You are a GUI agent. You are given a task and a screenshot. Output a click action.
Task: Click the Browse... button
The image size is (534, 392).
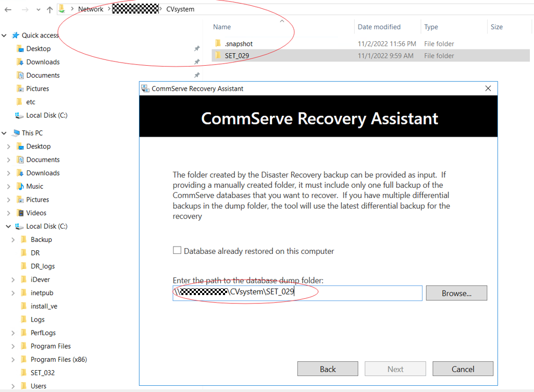[456, 293]
